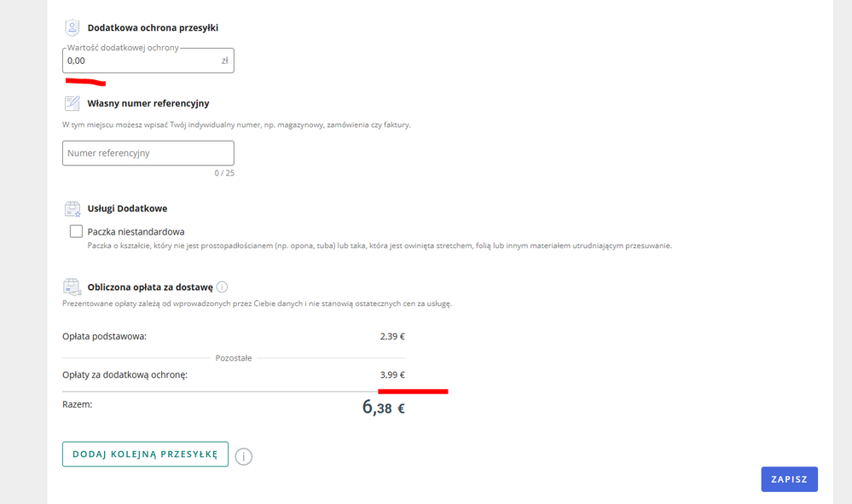Image resolution: width=852 pixels, height=504 pixels.
Task: Enable the Paczka niestandardowa checkbox
Action: (x=77, y=231)
